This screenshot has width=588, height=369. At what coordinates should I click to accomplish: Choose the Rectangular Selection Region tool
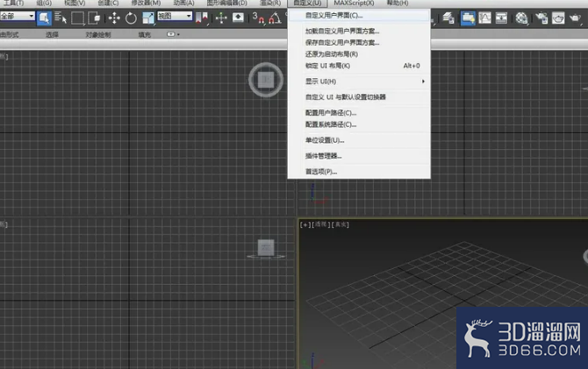click(x=77, y=18)
